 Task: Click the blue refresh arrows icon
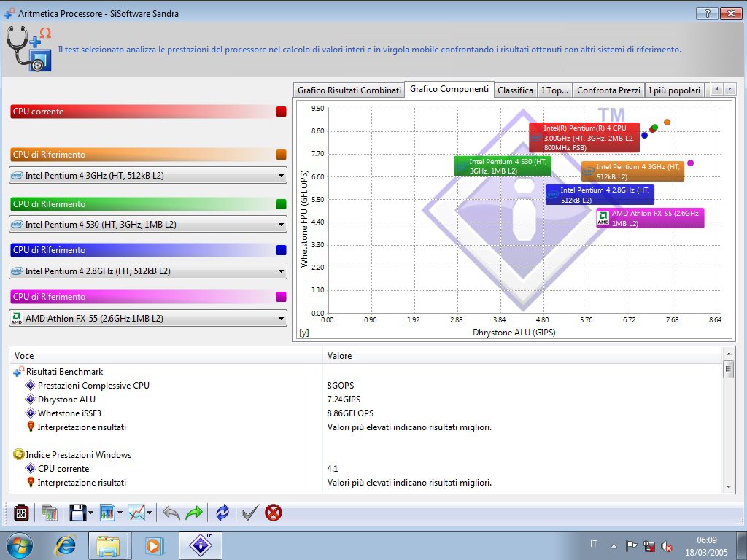tap(222, 513)
